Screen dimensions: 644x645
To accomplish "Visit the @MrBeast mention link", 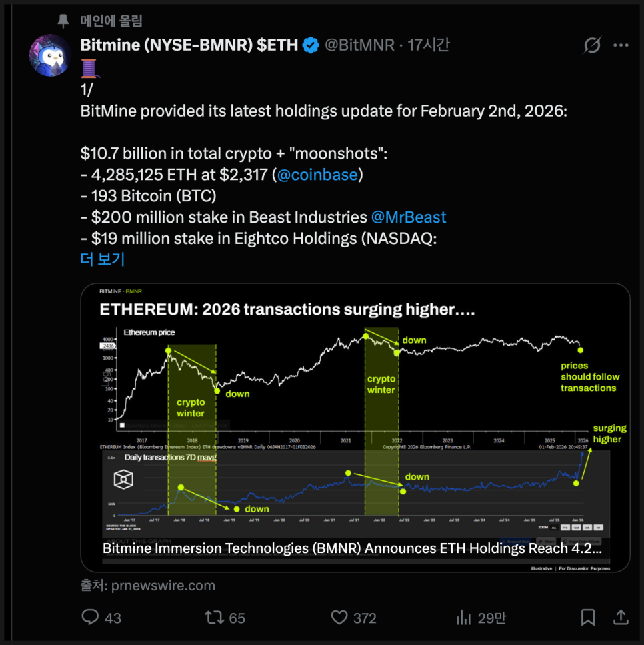I will pos(409,217).
